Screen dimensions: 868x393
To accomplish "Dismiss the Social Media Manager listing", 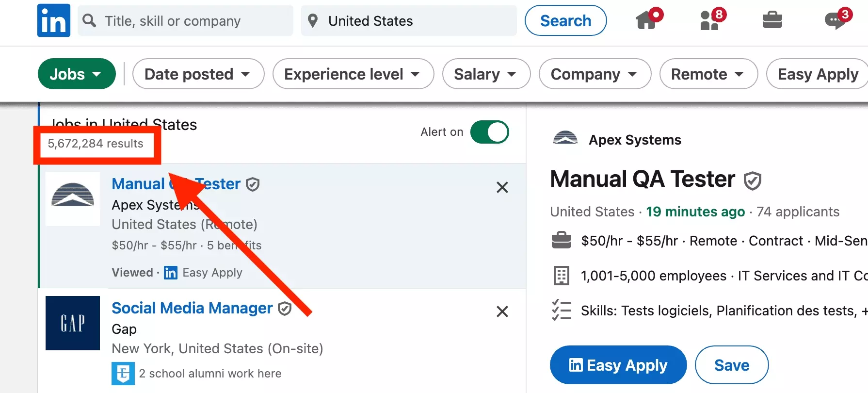I will pos(502,311).
